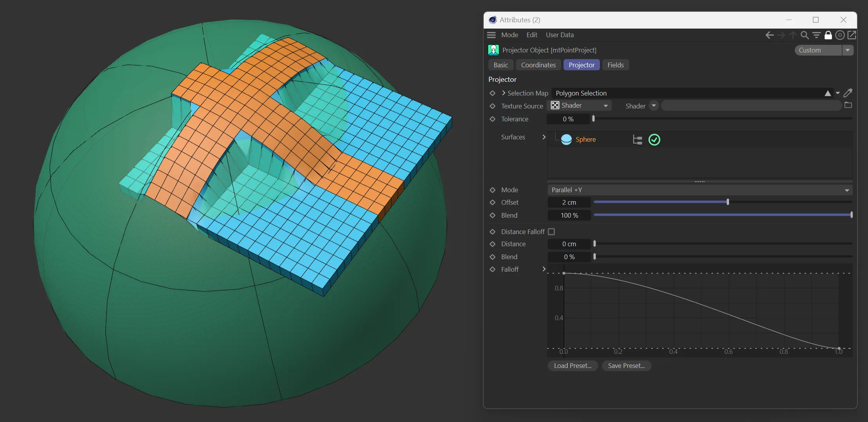Image resolution: width=868 pixels, height=422 pixels.
Task: Open the hamburger menu in Attributes
Action: 492,35
